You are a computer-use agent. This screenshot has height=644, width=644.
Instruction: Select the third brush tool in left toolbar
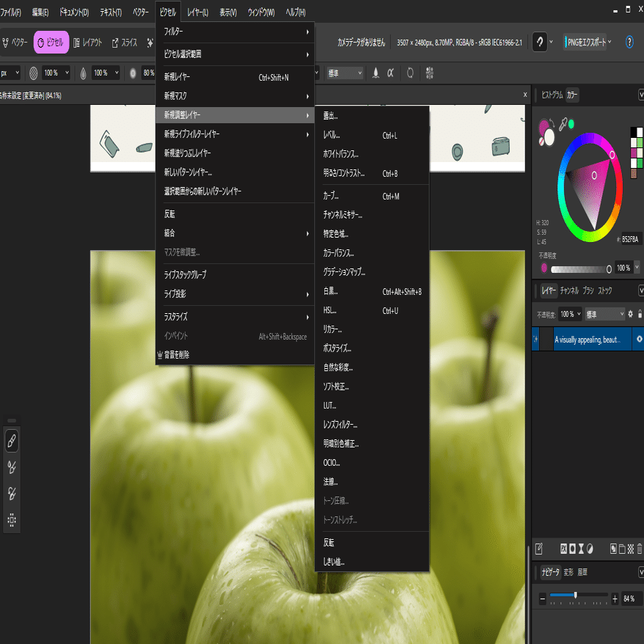(12, 493)
